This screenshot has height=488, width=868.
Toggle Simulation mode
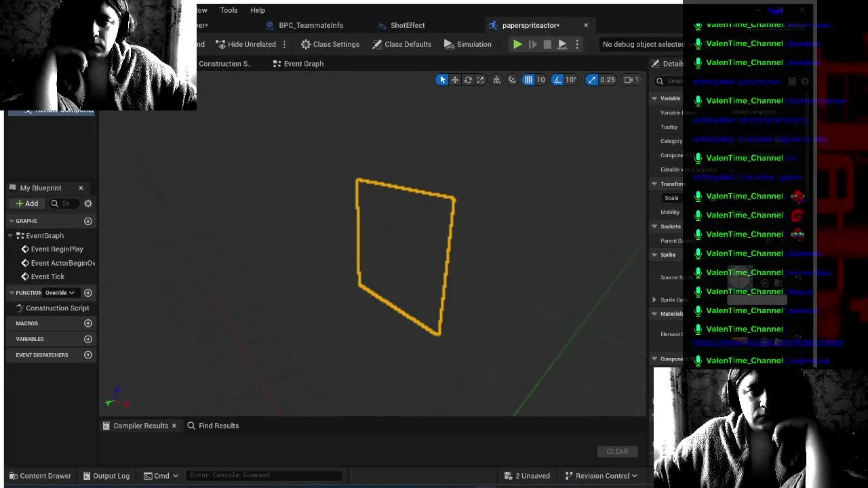468,44
